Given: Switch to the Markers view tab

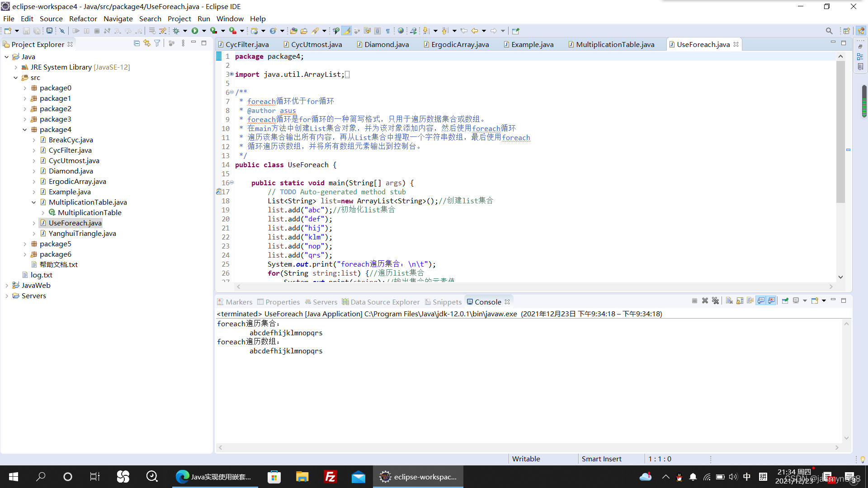Looking at the screenshot, I should click(x=235, y=302).
